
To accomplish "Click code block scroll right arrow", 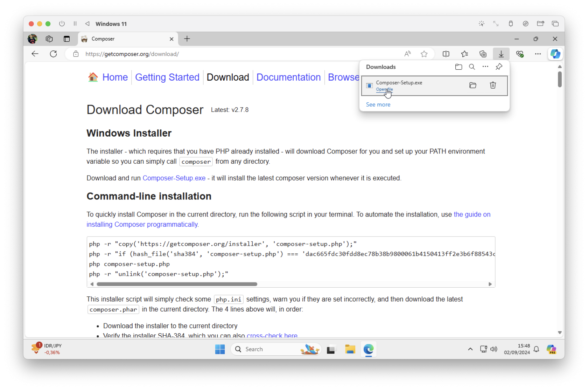I will point(490,284).
